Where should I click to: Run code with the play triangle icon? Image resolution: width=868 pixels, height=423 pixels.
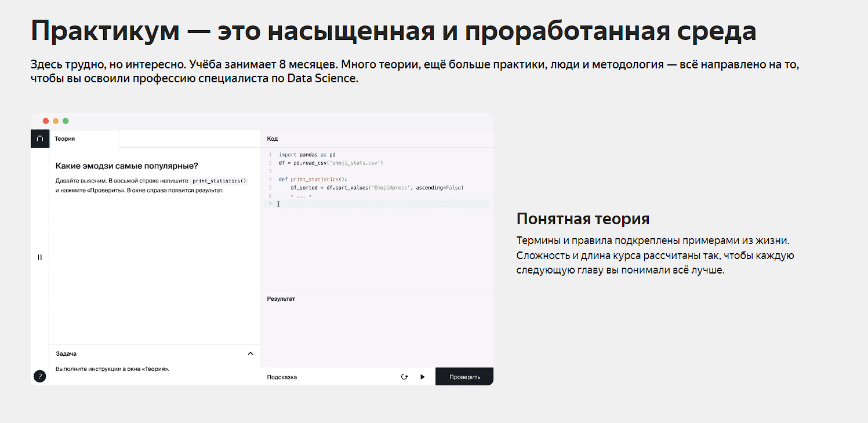(422, 377)
